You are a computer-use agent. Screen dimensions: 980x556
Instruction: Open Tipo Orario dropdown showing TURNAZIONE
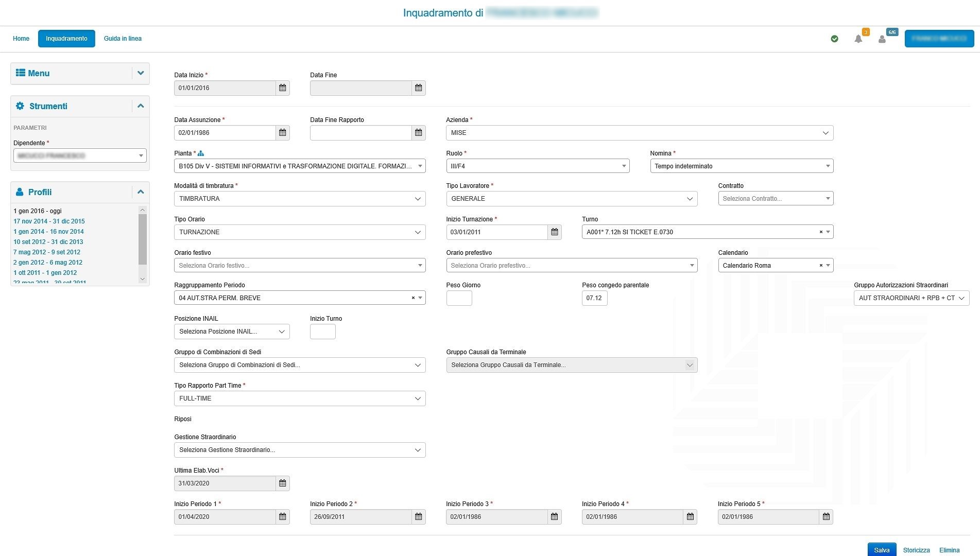pyautogui.click(x=300, y=232)
